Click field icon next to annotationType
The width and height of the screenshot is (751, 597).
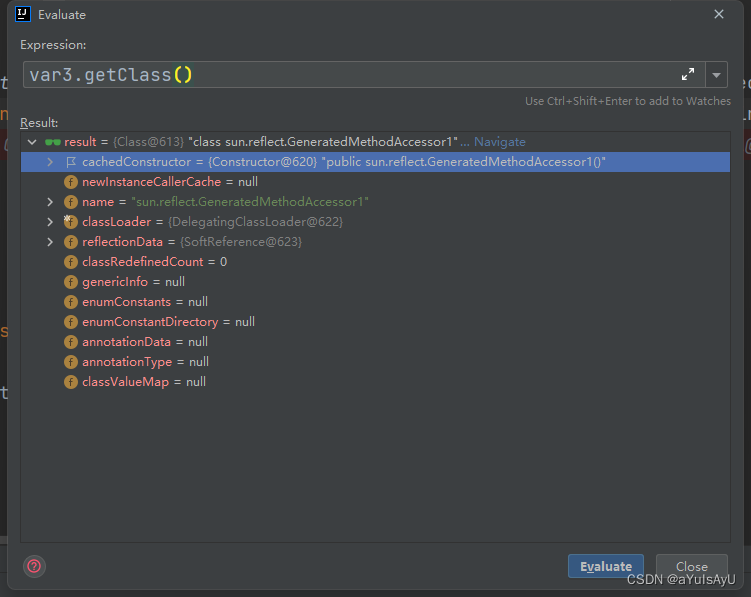[x=71, y=362]
